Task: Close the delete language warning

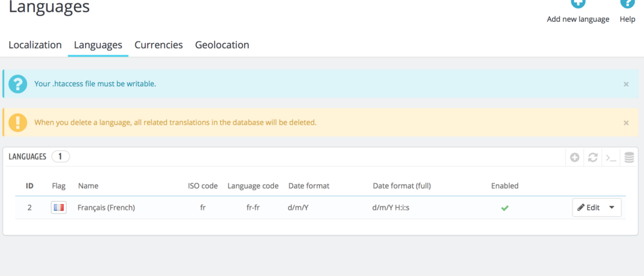Action: (x=626, y=123)
